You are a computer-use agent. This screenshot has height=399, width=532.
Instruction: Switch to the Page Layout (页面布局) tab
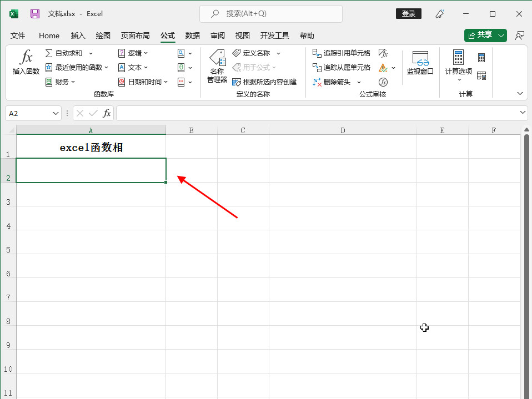(x=135, y=36)
